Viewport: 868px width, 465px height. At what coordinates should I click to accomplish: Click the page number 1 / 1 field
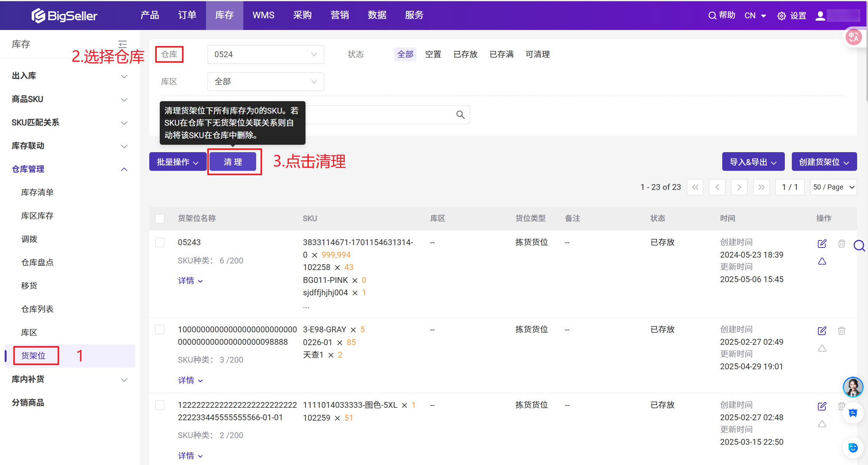pos(790,187)
